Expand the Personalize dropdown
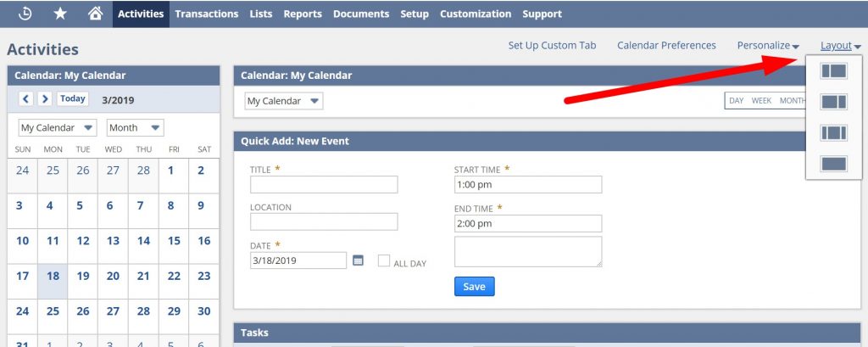The image size is (868, 347). click(768, 46)
